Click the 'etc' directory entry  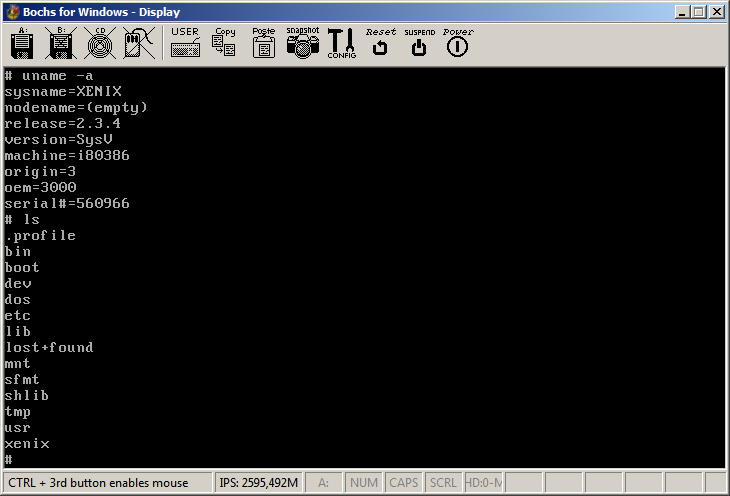(x=18, y=316)
